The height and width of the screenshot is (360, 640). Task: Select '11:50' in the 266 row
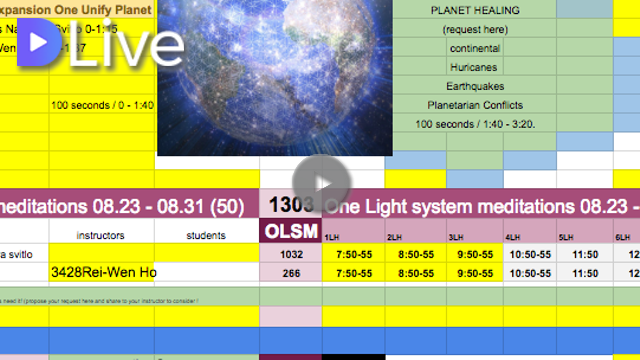pyautogui.click(x=585, y=273)
